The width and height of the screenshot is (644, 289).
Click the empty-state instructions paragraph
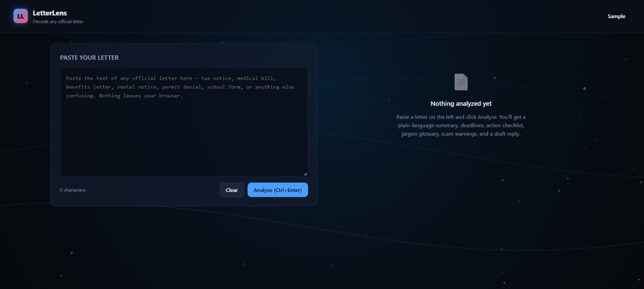click(x=461, y=125)
